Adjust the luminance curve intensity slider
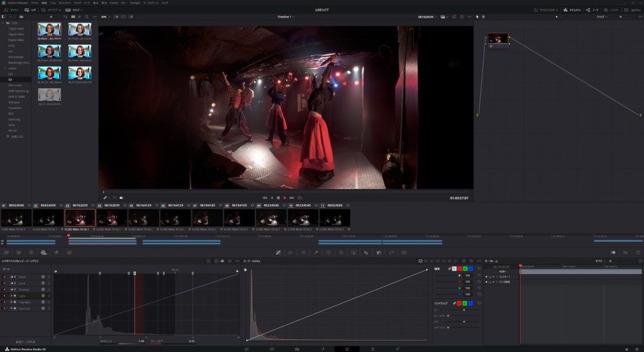Viewport: 644px width, 352px height. [x=448, y=276]
